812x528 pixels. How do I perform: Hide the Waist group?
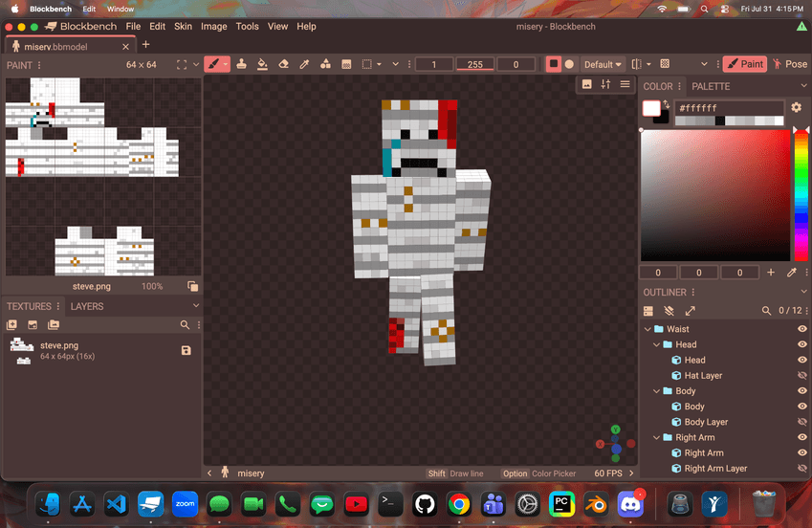pos(802,328)
